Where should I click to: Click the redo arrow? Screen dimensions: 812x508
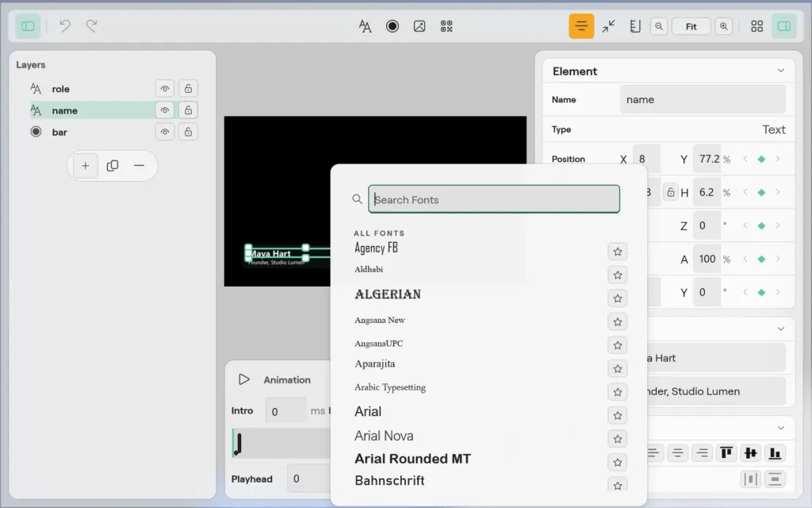92,25
